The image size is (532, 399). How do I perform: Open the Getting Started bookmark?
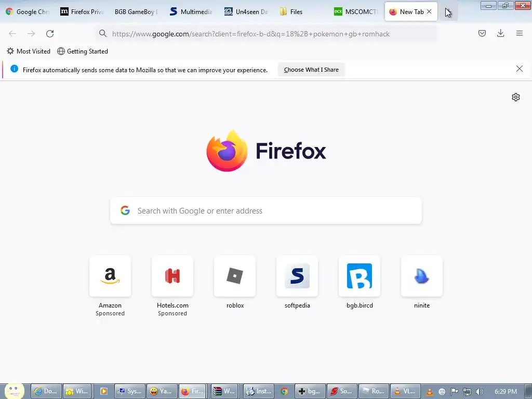click(x=83, y=51)
